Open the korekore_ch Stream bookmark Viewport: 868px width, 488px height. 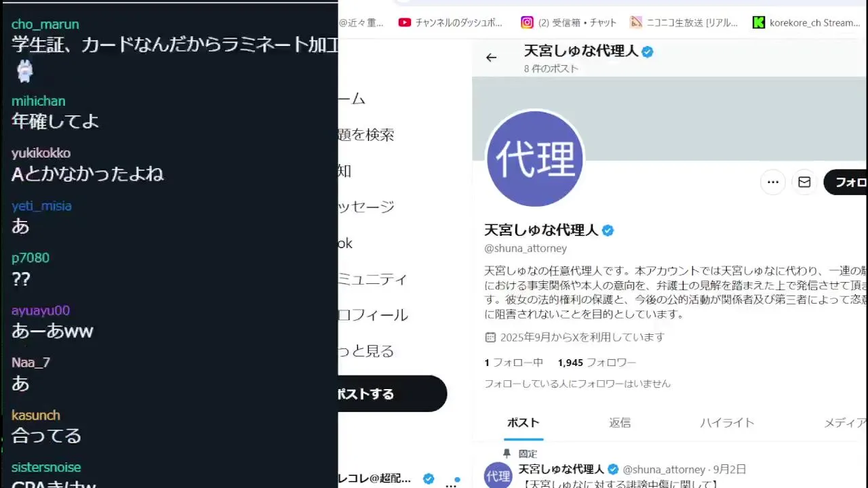[806, 22]
